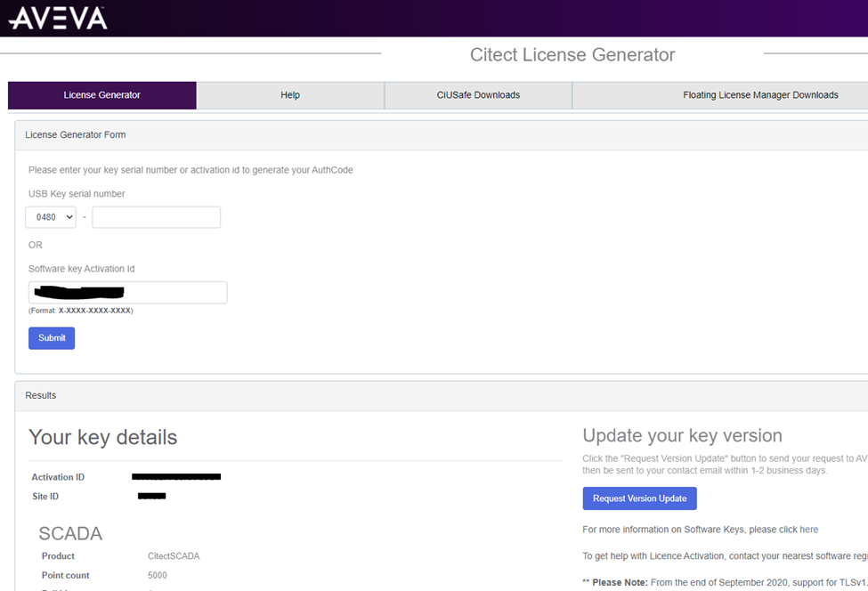Click the 'OR' separator text
868x591 pixels.
click(x=36, y=245)
